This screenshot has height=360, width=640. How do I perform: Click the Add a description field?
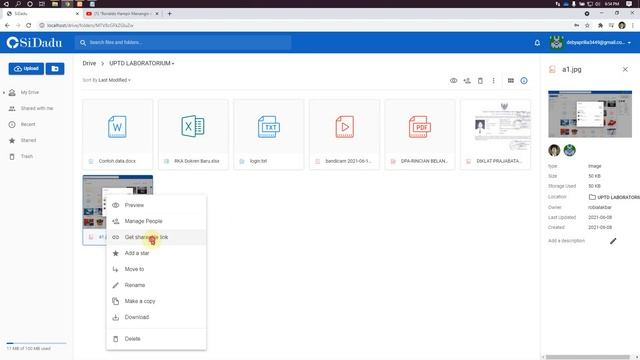point(567,241)
